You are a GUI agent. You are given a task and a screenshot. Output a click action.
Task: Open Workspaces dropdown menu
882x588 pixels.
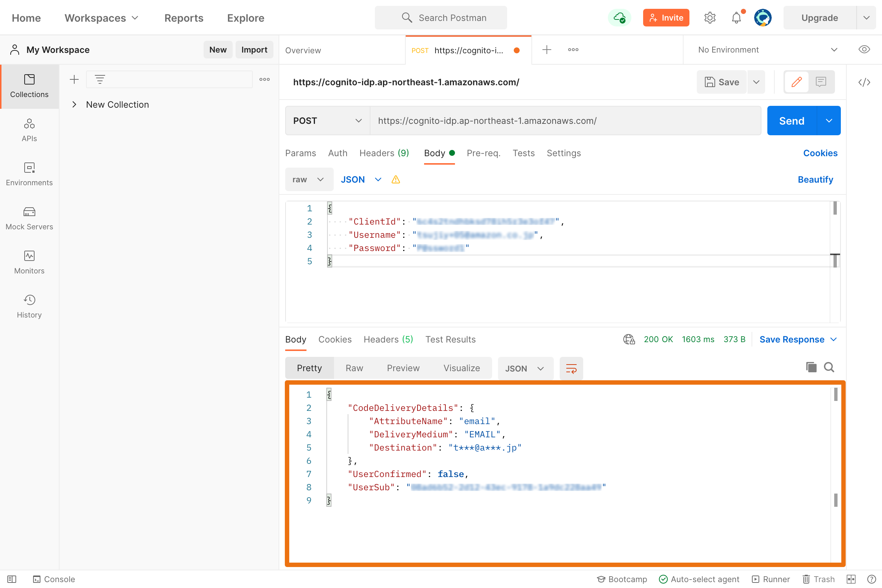pyautogui.click(x=101, y=18)
